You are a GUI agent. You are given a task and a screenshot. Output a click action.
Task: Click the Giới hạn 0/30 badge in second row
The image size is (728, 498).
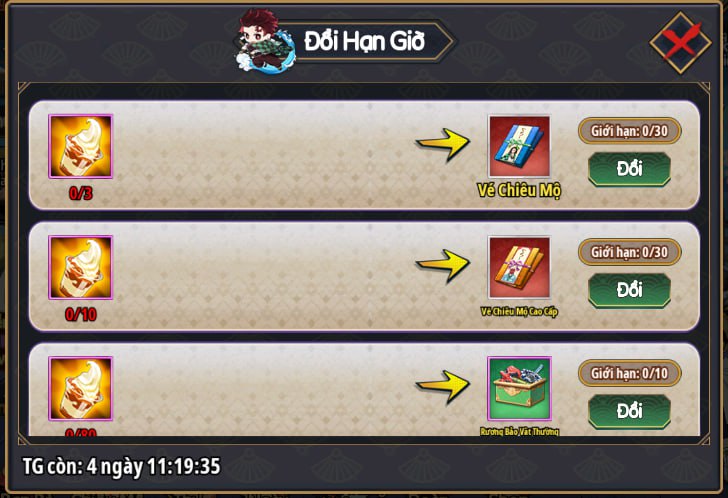point(630,252)
